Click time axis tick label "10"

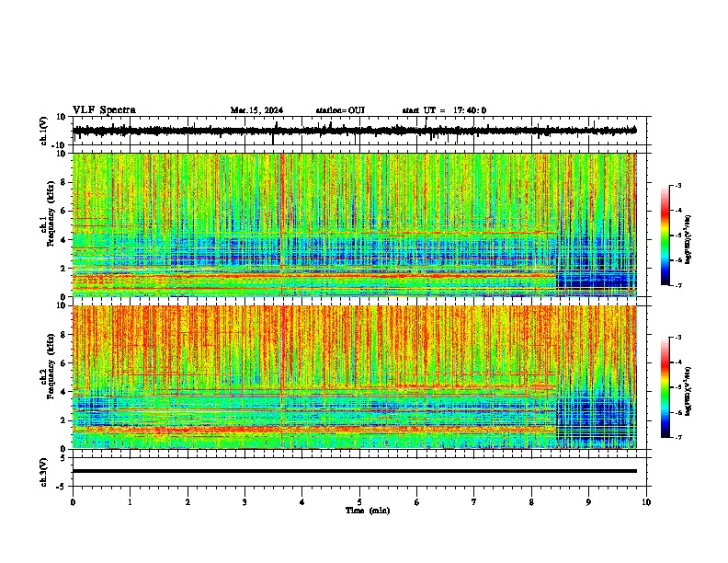646,502
